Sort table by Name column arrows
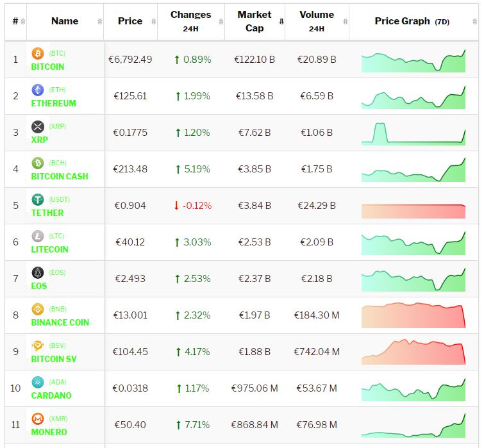This screenshot has width=484, height=448. pyautogui.click(x=99, y=21)
